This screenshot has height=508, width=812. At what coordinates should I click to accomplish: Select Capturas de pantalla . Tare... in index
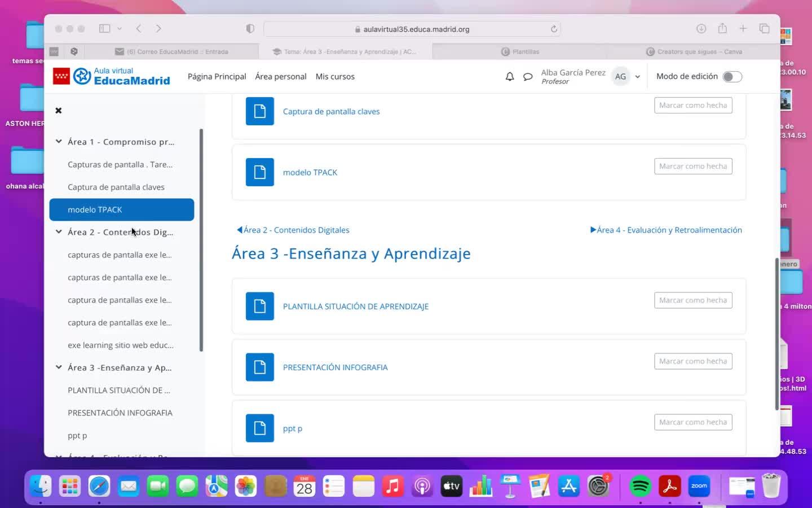[x=122, y=164]
